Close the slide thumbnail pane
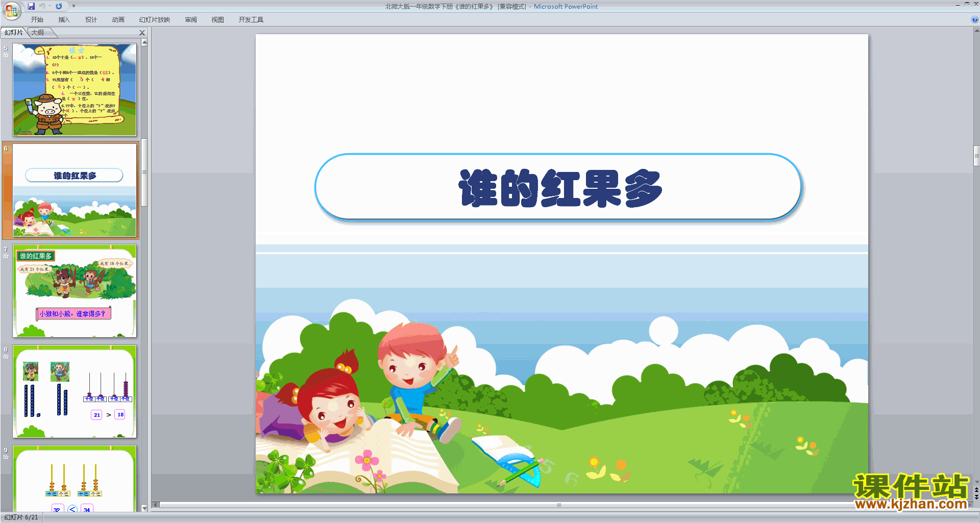 pos(142,33)
